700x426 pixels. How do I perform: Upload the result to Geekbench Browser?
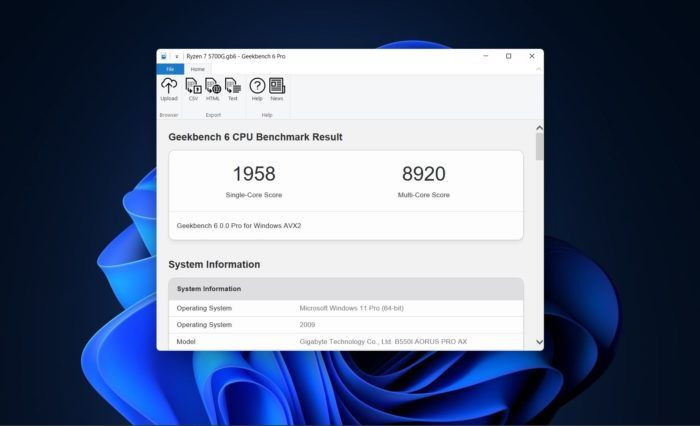169,89
